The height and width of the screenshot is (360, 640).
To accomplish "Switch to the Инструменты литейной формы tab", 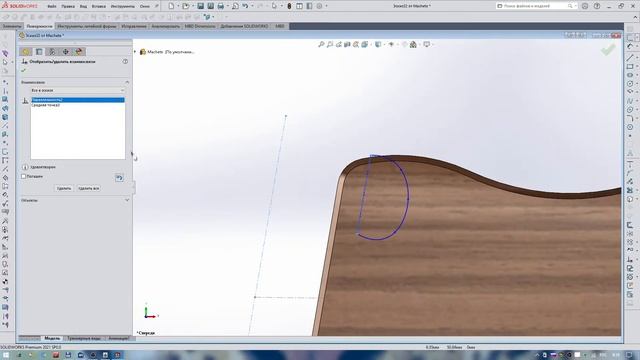I will (x=87, y=26).
